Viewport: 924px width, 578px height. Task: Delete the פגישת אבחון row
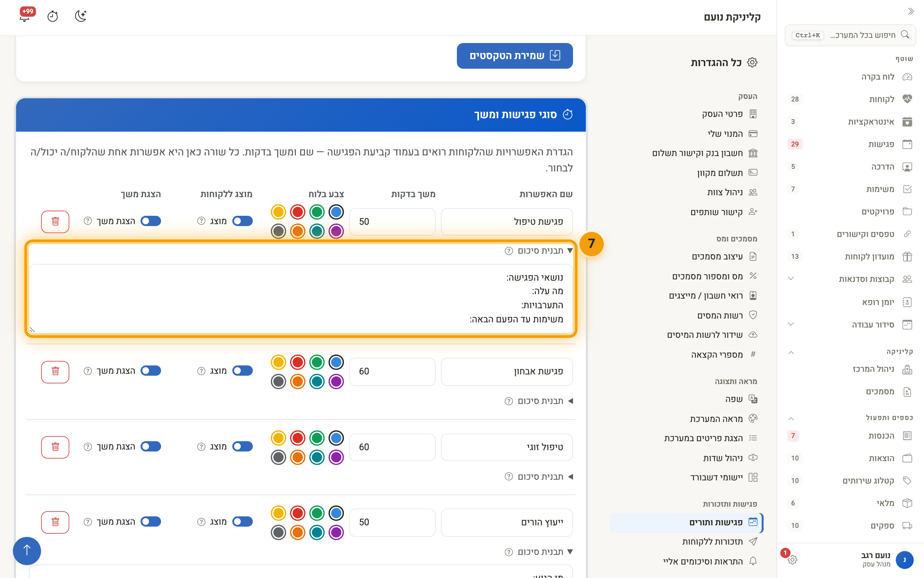(x=56, y=371)
